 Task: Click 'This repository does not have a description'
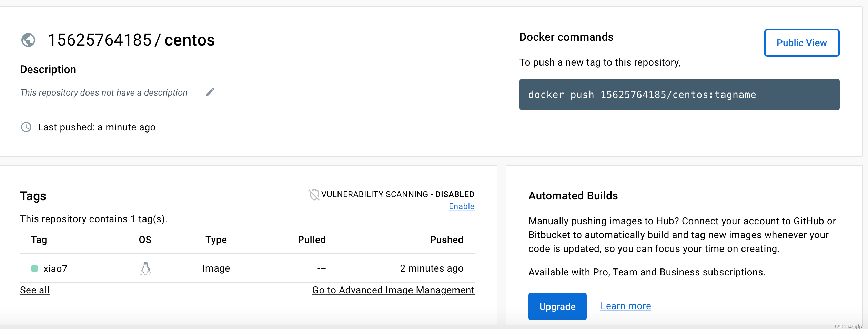point(104,92)
